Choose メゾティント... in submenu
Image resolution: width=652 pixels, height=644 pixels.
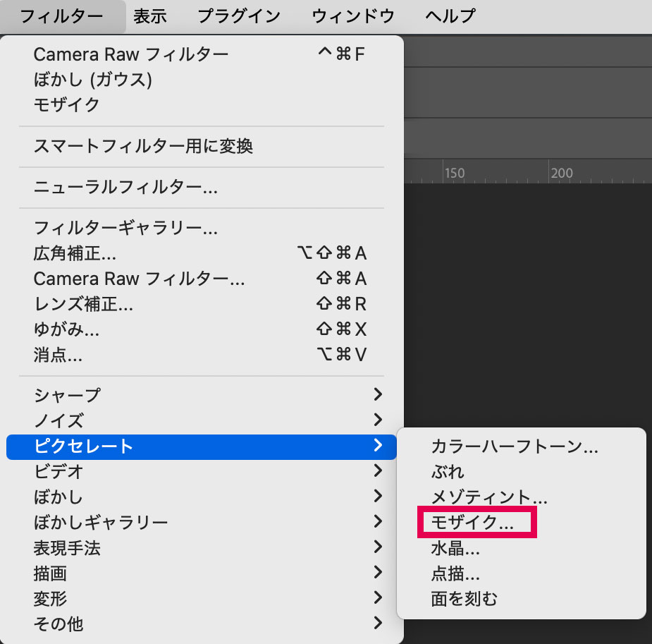522,497
